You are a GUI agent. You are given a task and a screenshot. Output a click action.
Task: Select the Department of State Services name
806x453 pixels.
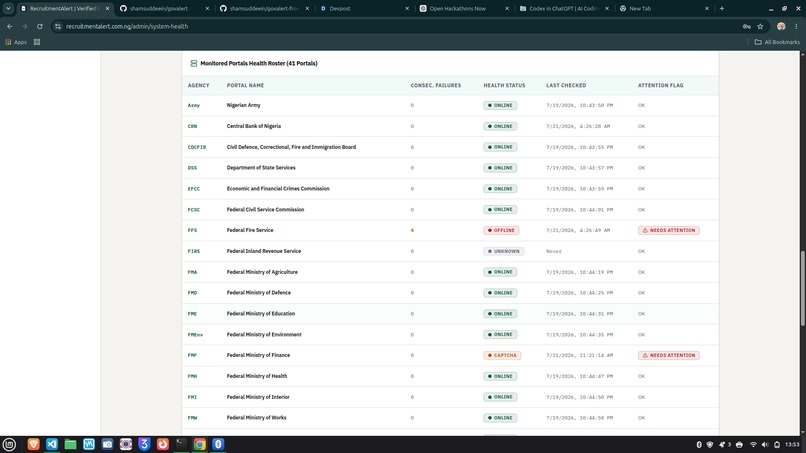[261, 168]
